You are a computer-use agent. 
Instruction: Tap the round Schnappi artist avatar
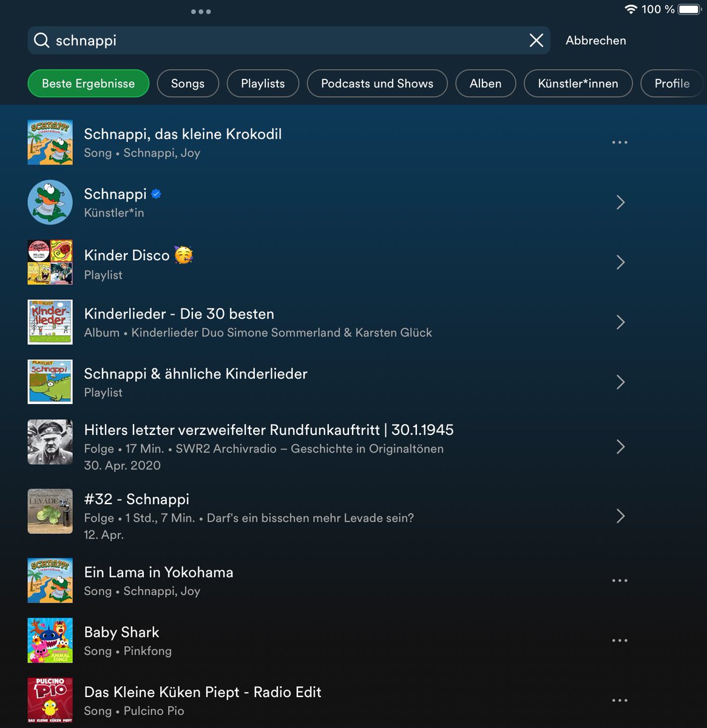coord(50,203)
